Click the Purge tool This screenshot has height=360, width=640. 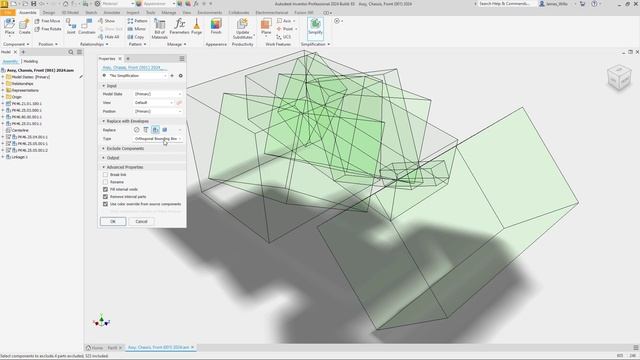pyautogui.click(x=196, y=27)
